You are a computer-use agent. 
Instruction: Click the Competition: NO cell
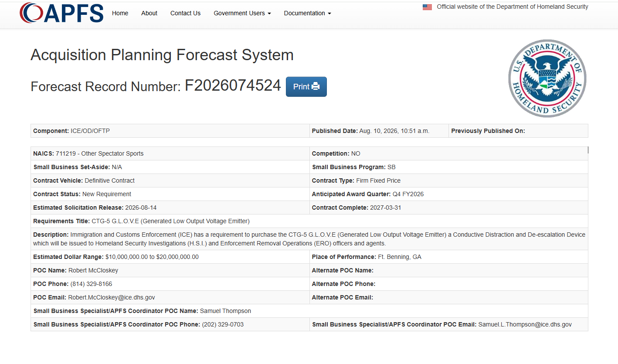pos(448,153)
